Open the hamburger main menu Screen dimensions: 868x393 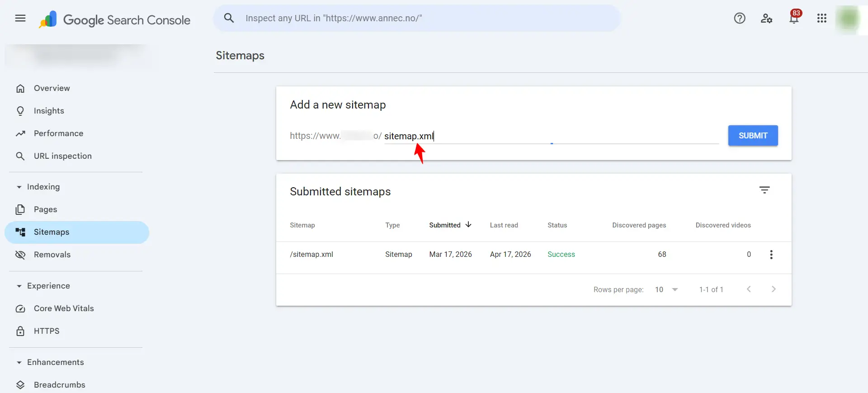(x=20, y=18)
